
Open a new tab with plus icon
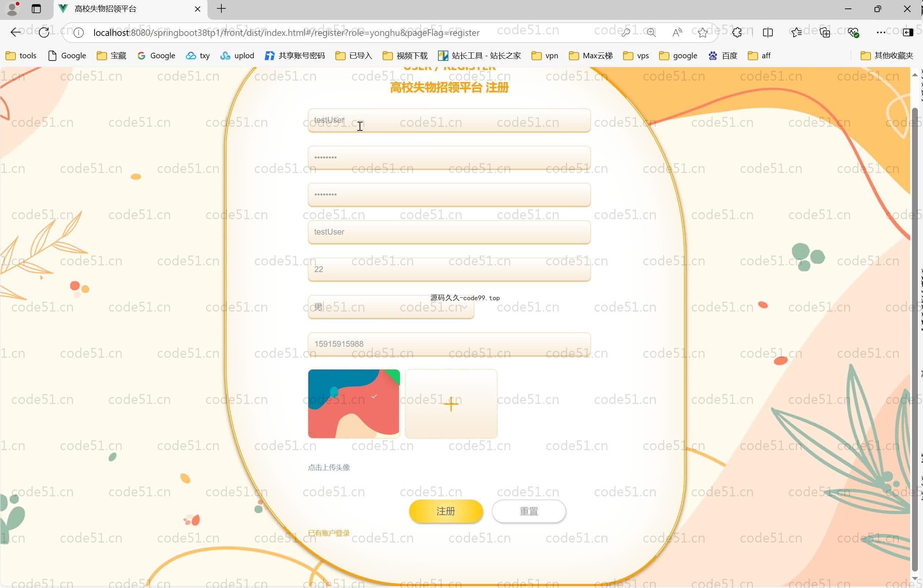point(221,8)
